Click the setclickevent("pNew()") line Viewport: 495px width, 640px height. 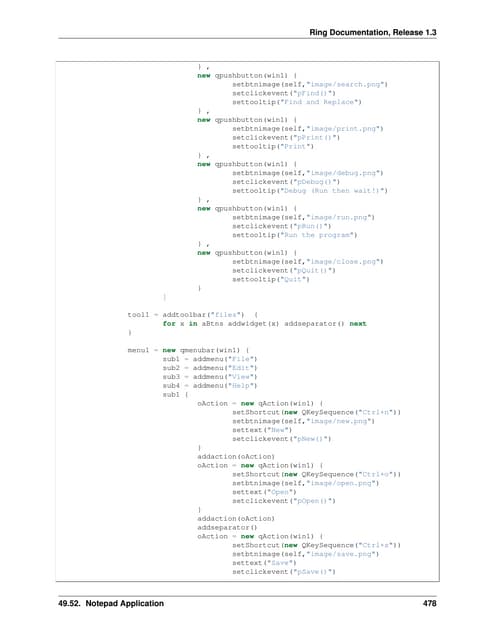pyautogui.click(x=282, y=439)
